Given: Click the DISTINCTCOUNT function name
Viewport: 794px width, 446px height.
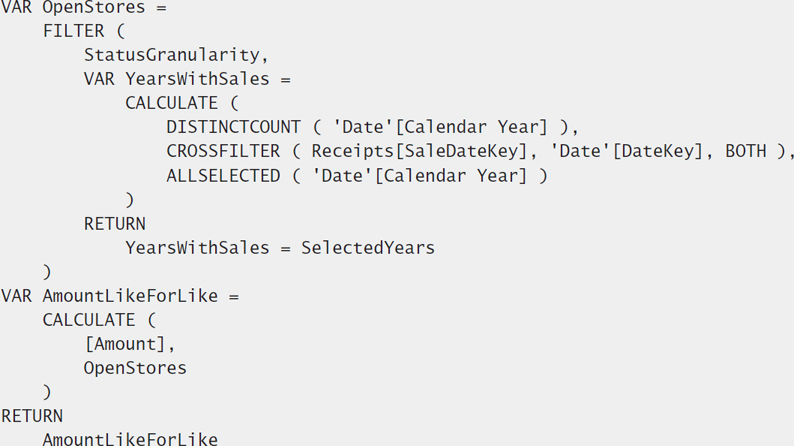Looking at the screenshot, I should coord(233,127).
